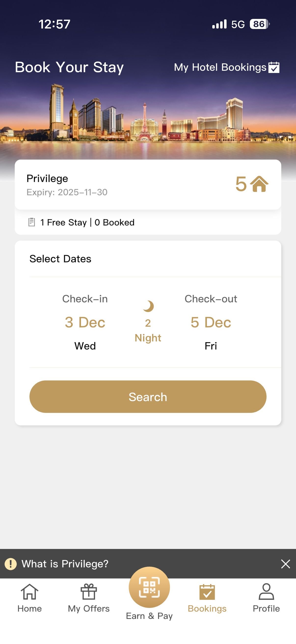Viewport: 296px width, 644px height.
Task: Tap the What is Privilege? text
Action: pyautogui.click(x=65, y=564)
